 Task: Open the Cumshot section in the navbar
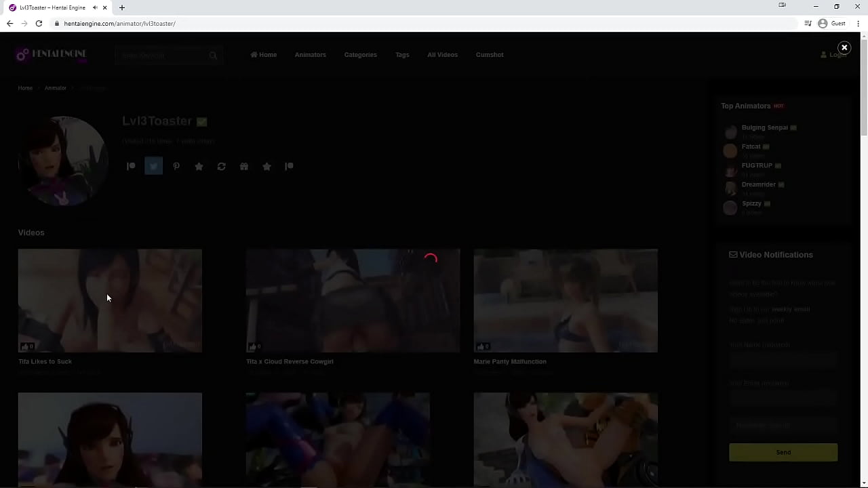click(490, 54)
